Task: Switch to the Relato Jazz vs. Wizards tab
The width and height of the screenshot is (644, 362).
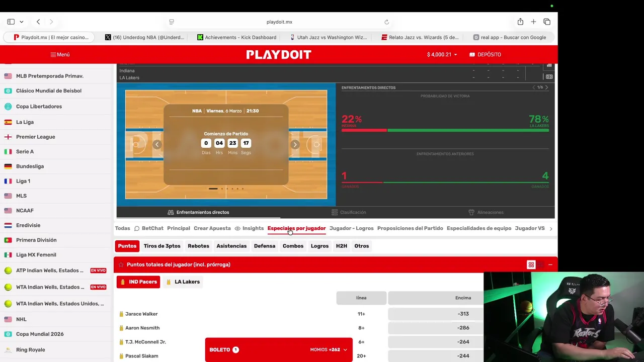Action: 420,37
